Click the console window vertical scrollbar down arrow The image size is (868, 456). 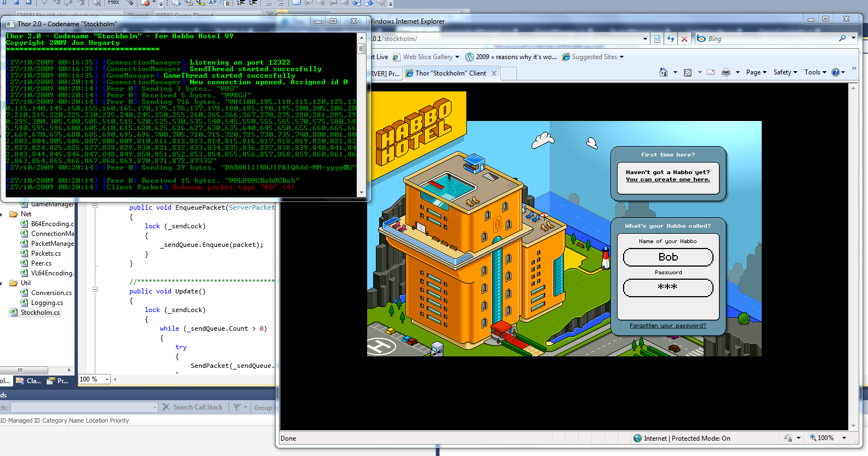click(x=361, y=193)
